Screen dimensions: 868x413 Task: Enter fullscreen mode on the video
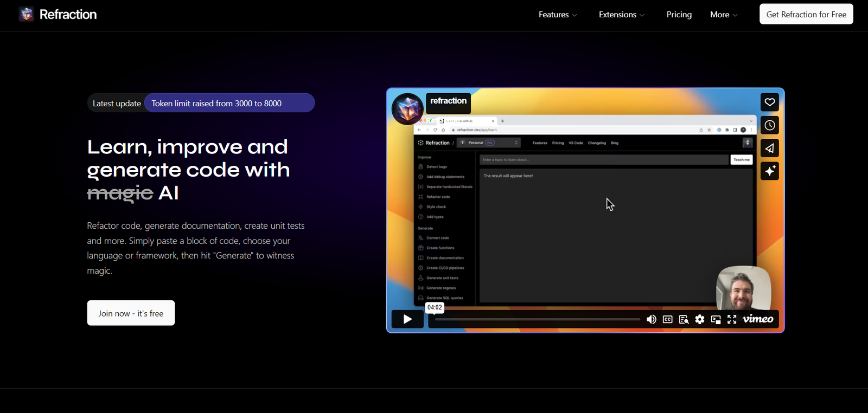coord(732,319)
